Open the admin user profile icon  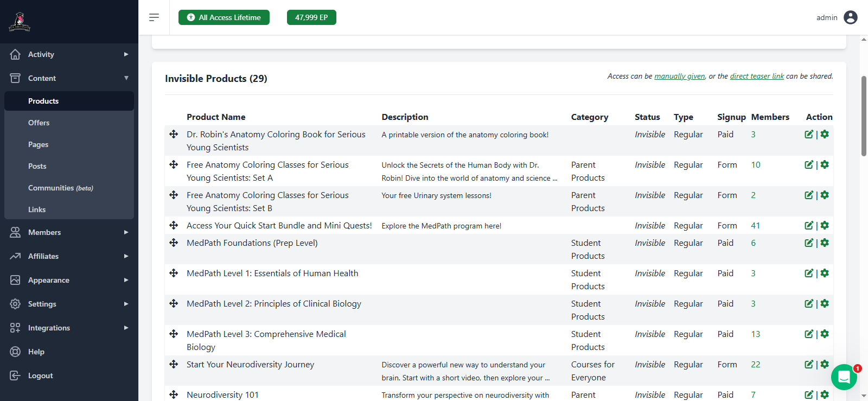[851, 17]
